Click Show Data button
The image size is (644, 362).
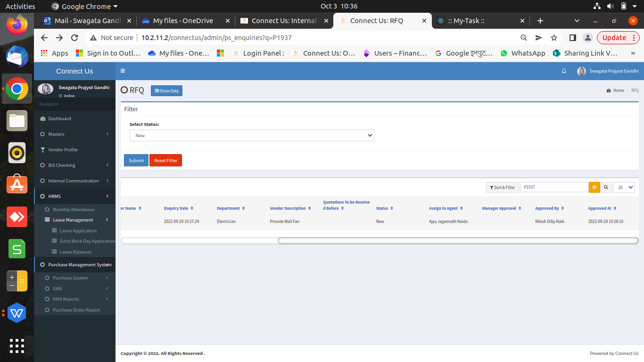[x=166, y=90]
